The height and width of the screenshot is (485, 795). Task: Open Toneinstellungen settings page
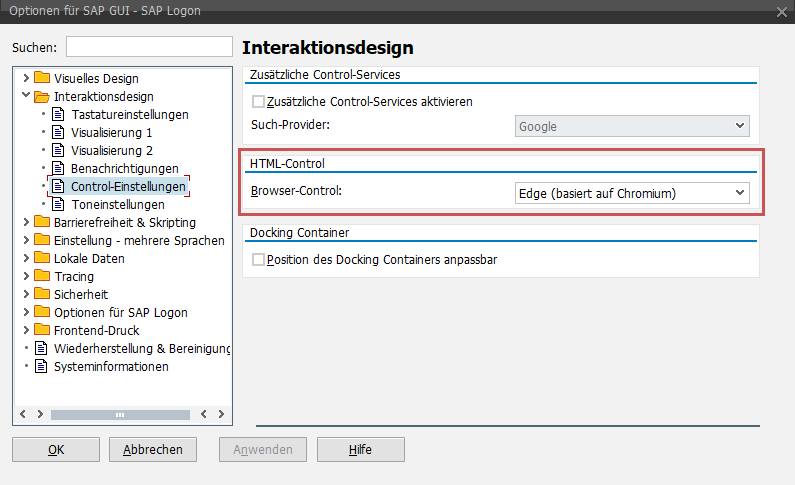point(118,205)
